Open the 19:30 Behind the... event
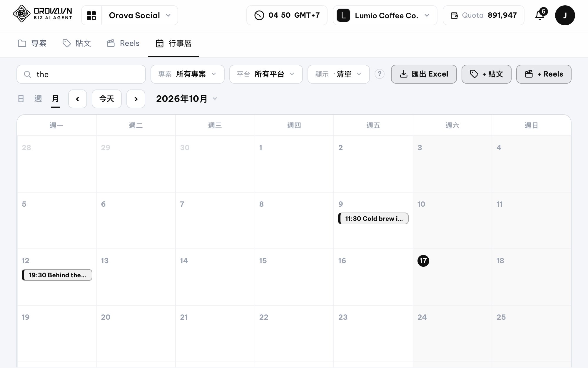 pyautogui.click(x=57, y=275)
